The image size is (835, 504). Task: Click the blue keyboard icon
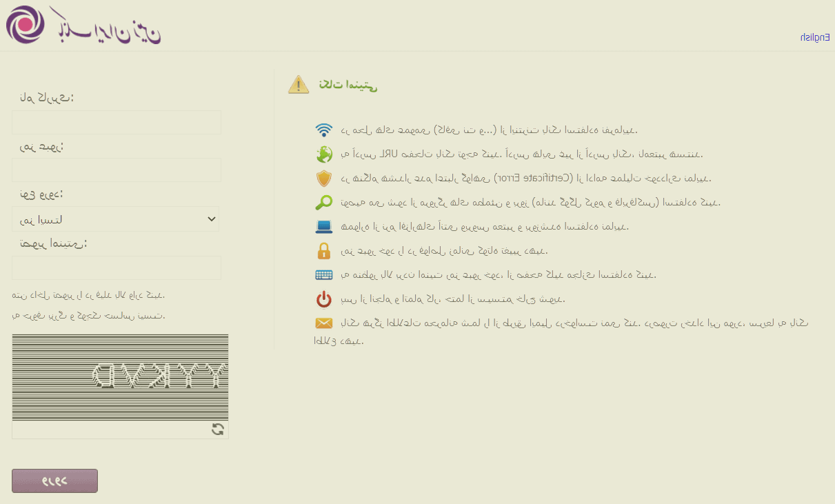click(x=324, y=275)
